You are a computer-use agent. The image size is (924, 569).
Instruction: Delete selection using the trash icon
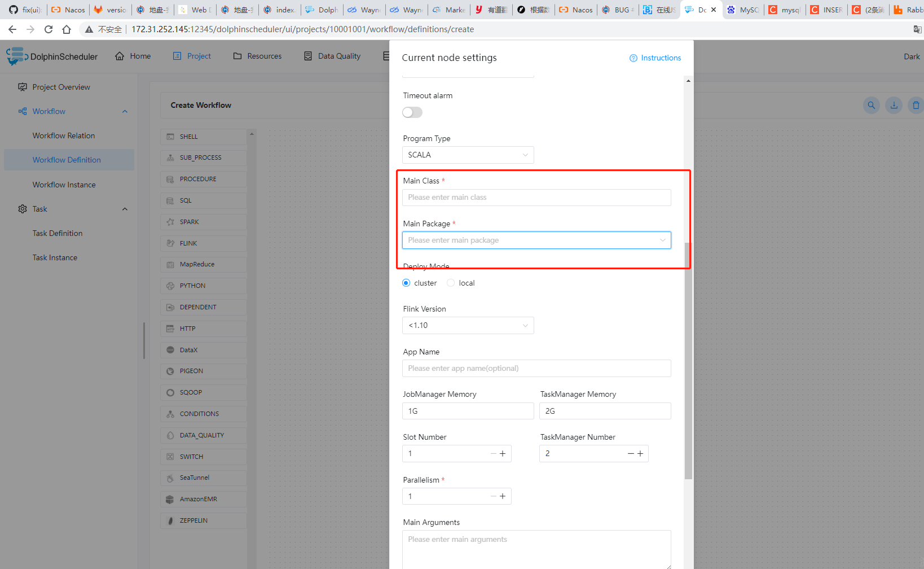point(916,105)
